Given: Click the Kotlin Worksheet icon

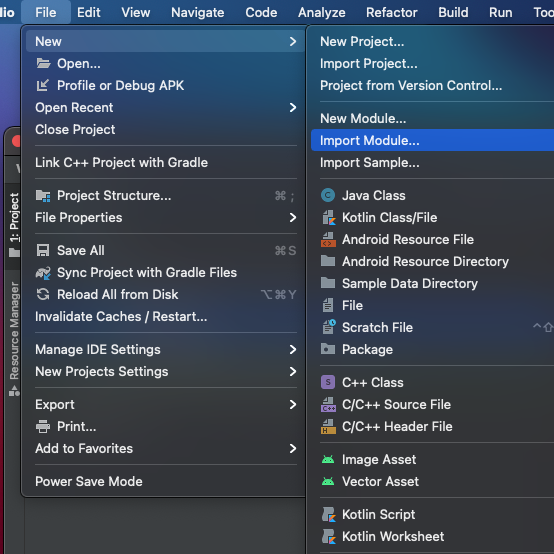Looking at the screenshot, I should (x=329, y=536).
